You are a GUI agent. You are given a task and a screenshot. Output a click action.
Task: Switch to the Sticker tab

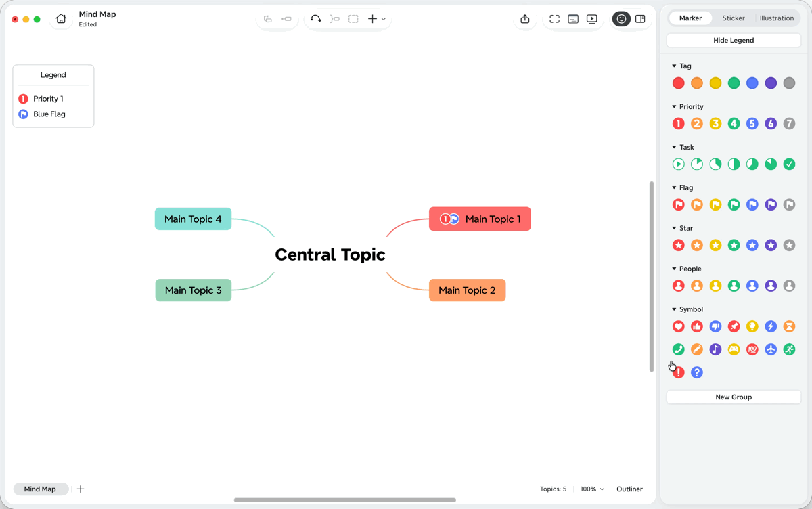(x=734, y=18)
